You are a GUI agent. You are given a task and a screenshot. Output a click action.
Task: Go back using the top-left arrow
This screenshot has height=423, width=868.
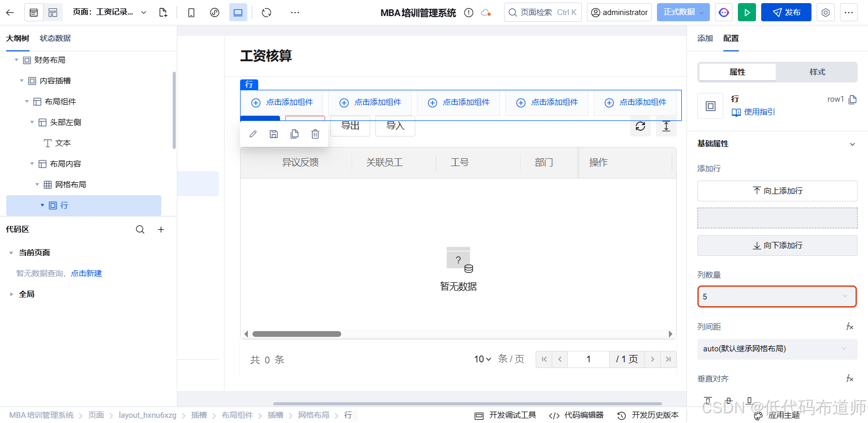[x=10, y=12]
